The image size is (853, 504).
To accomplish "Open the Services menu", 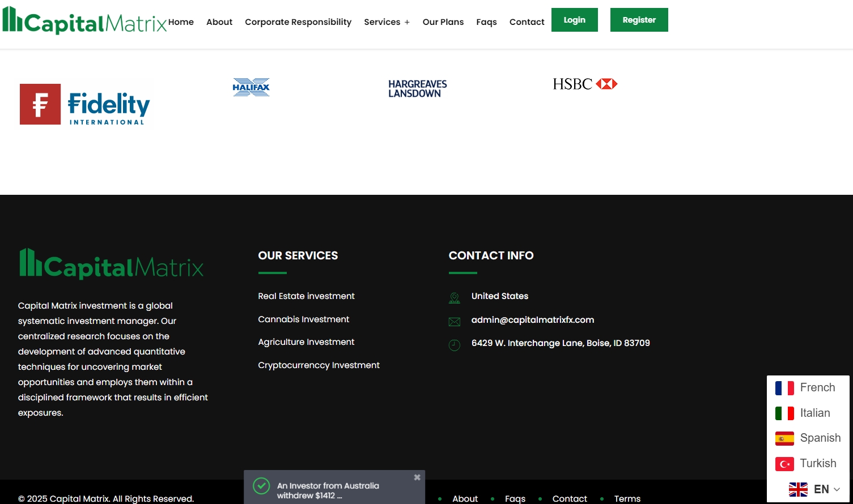I will [382, 22].
